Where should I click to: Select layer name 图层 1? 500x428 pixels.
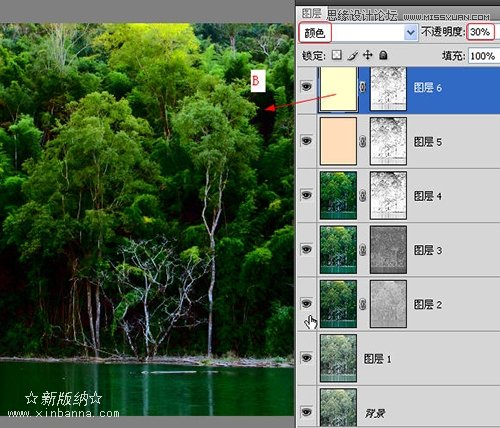(378, 359)
